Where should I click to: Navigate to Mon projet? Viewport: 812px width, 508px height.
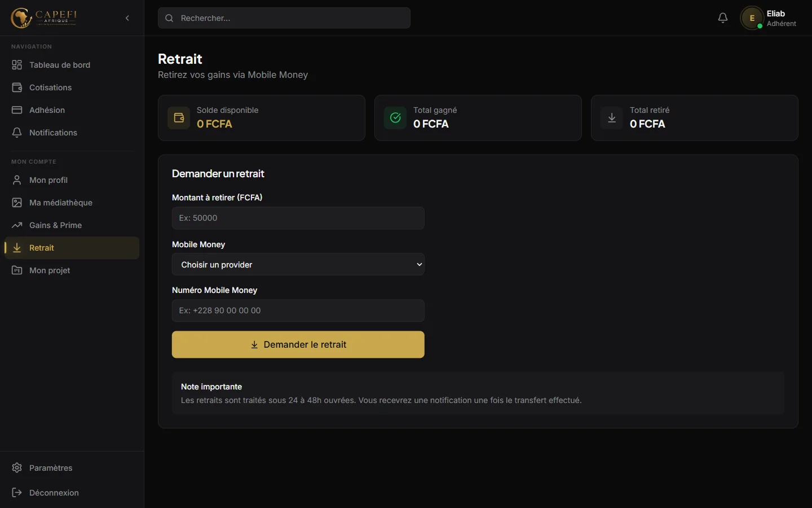pyautogui.click(x=72, y=270)
